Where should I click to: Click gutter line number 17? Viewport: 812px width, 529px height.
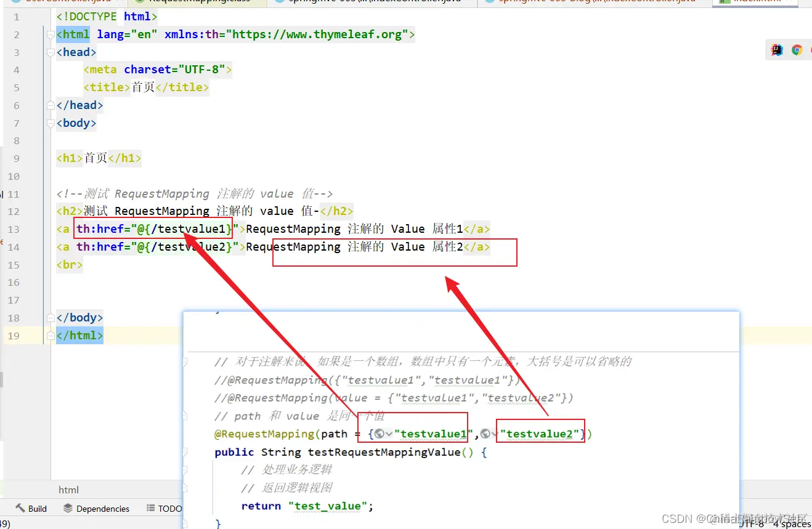(14, 300)
